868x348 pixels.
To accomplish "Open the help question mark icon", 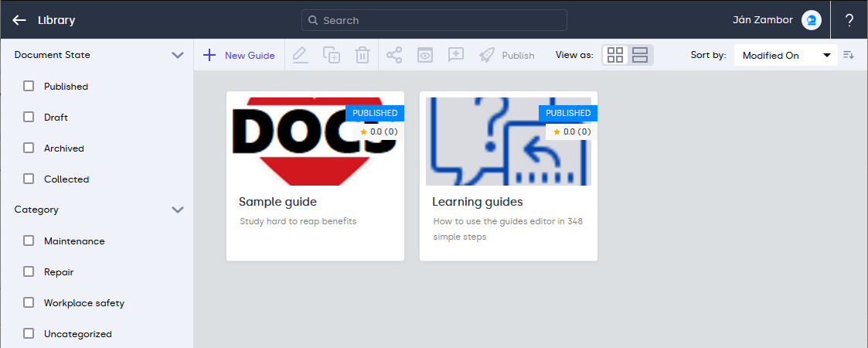I will coord(849,20).
